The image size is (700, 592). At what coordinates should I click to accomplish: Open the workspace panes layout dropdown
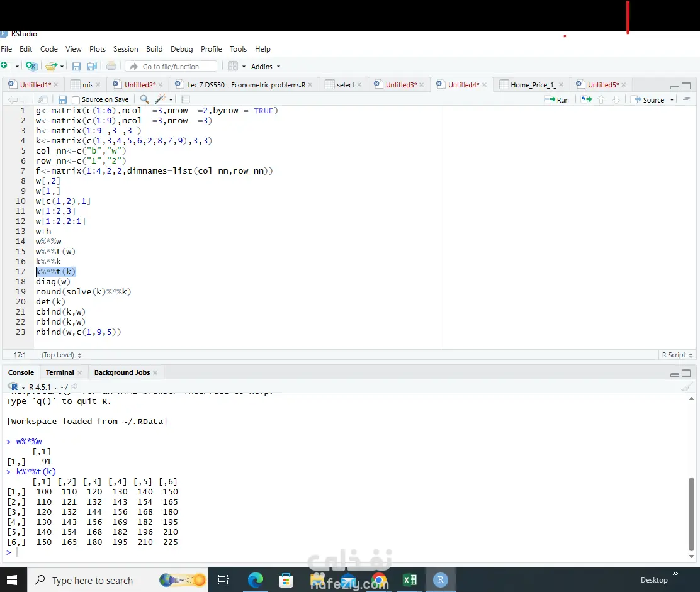coord(236,67)
